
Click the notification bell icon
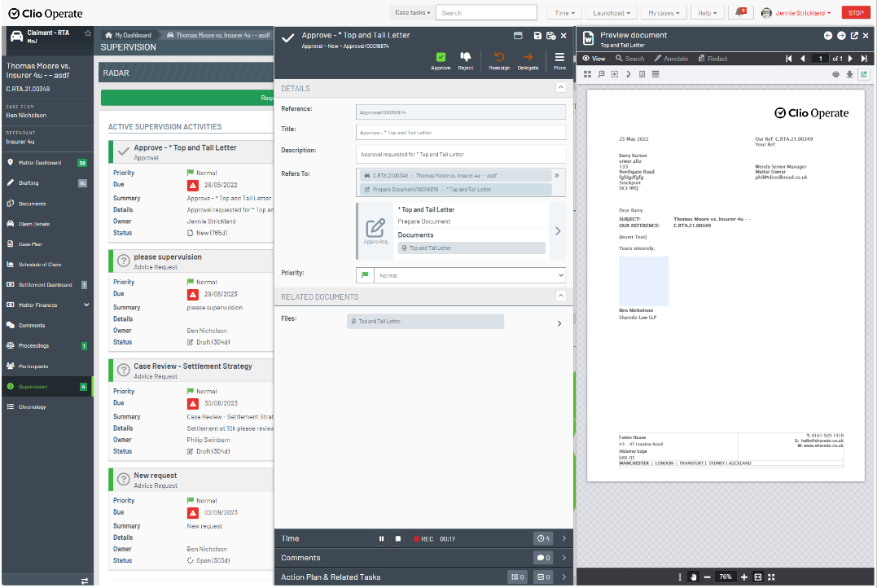coord(740,13)
